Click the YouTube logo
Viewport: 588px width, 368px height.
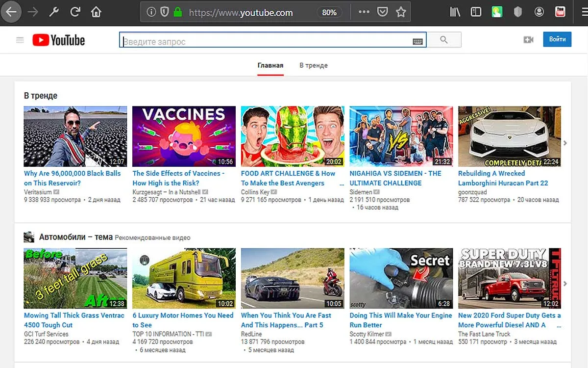(x=59, y=40)
